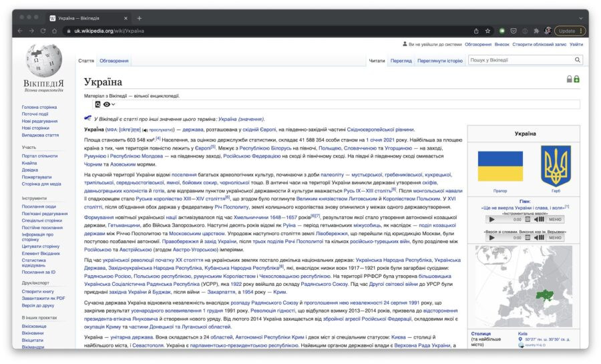
Task: Click the Wikipedia globe logo
Action: pyautogui.click(x=44, y=60)
